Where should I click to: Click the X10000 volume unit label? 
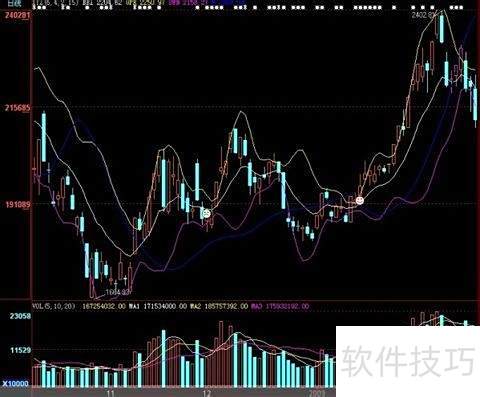click(x=16, y=384)
